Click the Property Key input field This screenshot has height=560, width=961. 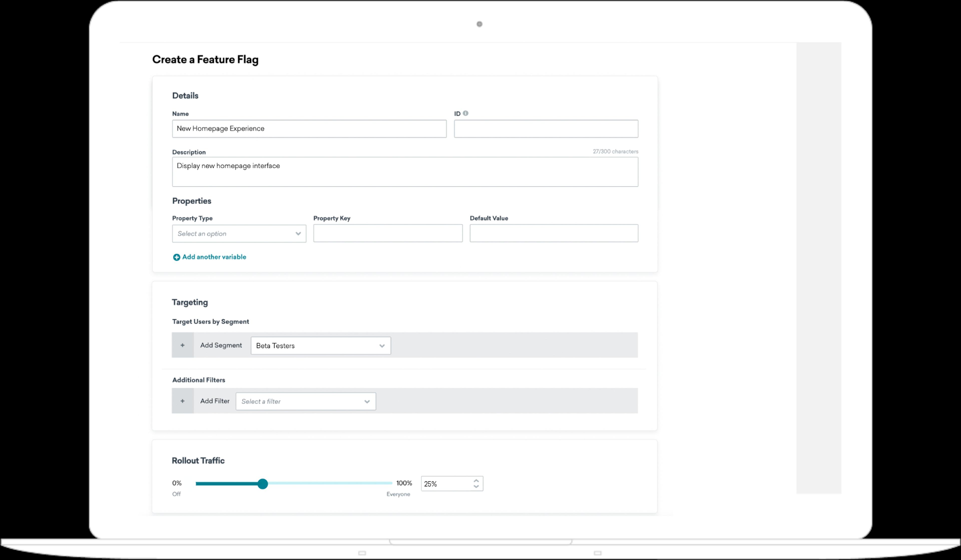[387, 233]
